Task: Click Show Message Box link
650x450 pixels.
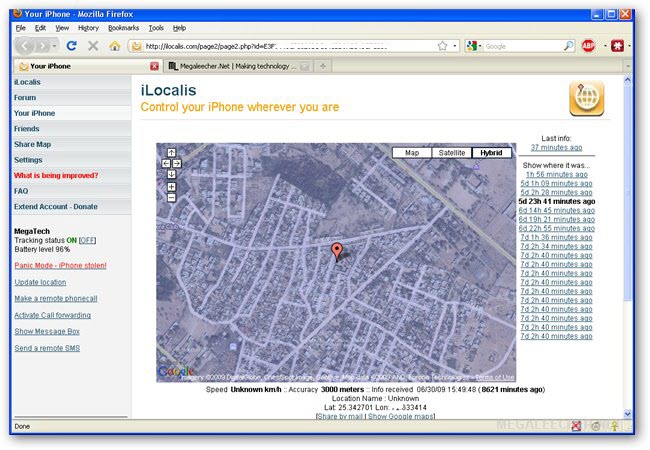Action: (x=47, y=331)
